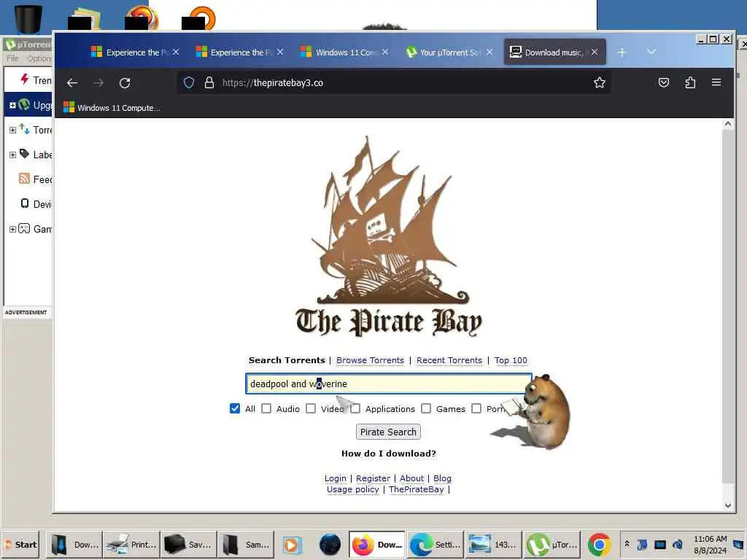
Task: Open the File menu in µTorrent
Action: 12,58
